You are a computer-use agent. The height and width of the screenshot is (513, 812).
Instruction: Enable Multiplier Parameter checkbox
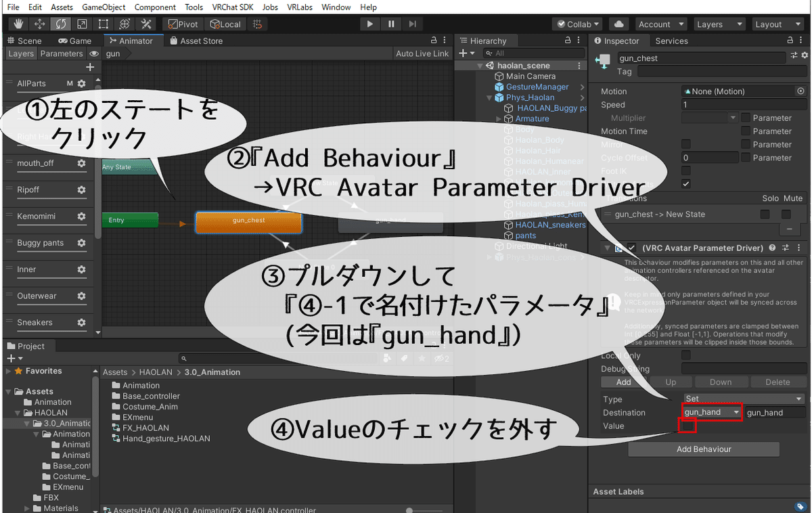click(x=745, y=118)
